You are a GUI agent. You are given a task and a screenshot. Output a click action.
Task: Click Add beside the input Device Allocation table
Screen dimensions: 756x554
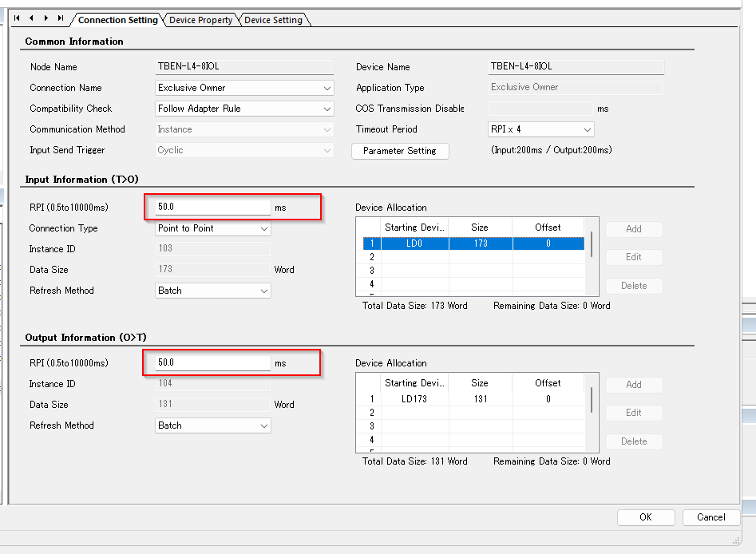coord(634,229)
